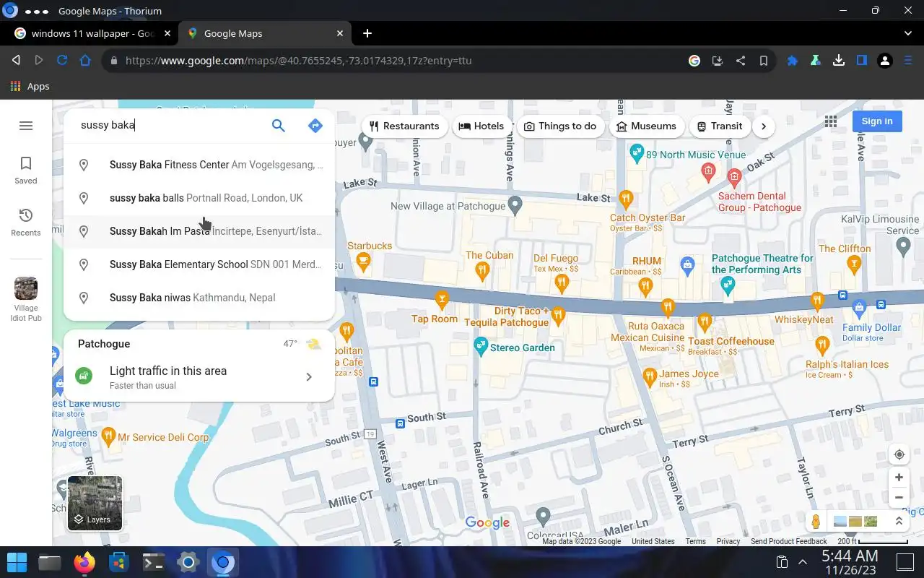The width and height of the screenshot is (924, 578).
Task: Select sussy baka balls London suggestion
Action: 199,198
